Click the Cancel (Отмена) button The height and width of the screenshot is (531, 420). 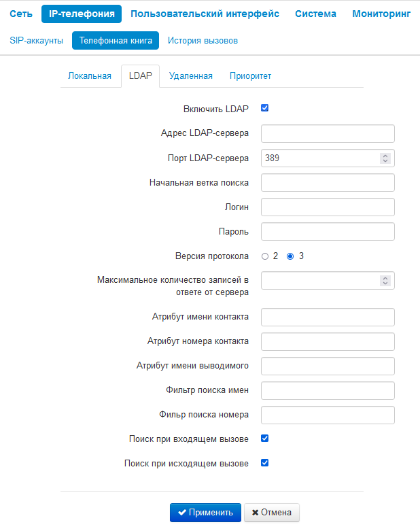[x=271, y=513]
